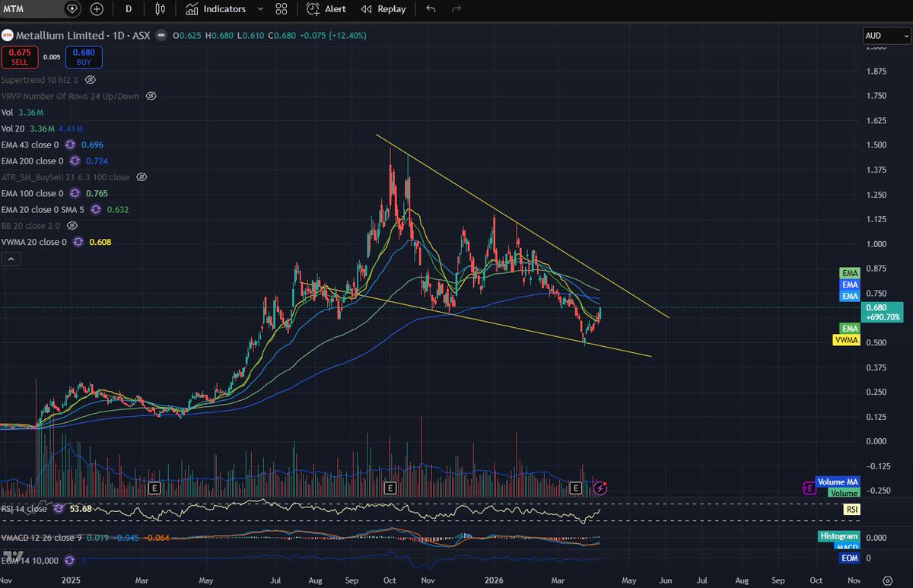Open the layout templates grid icon
Image resolution: width=913 pixels, height=588 pixels.
282,9
